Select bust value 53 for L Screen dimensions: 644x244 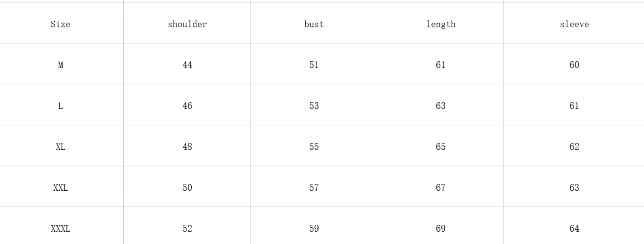tap(314, 106)
